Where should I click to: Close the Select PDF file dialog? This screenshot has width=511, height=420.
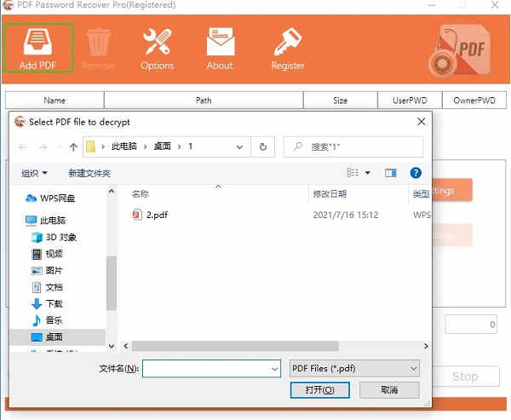point(421,122)
